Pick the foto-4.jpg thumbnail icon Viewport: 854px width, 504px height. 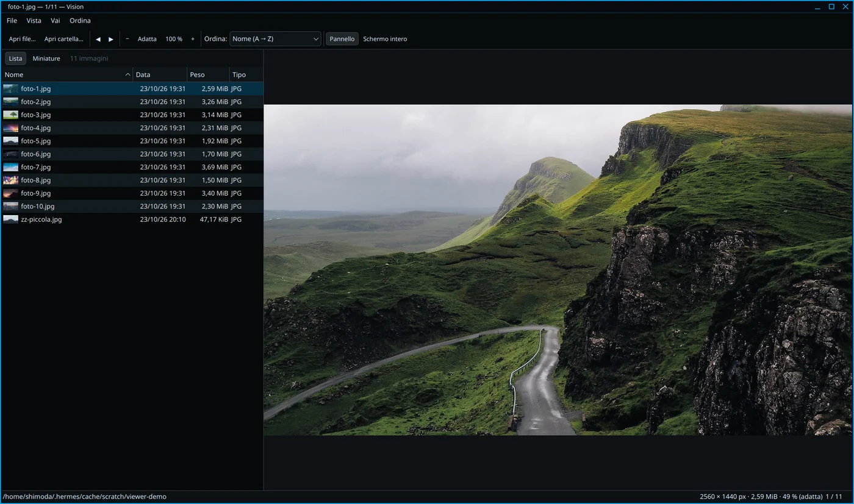pyautogui.click(x=10, y=128)
